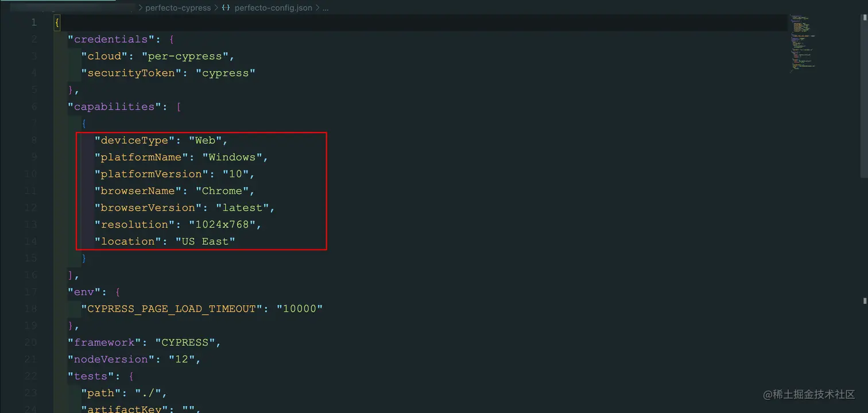
Task: Click the framework value "CYPRESS"
Action: tap(185, 342)
